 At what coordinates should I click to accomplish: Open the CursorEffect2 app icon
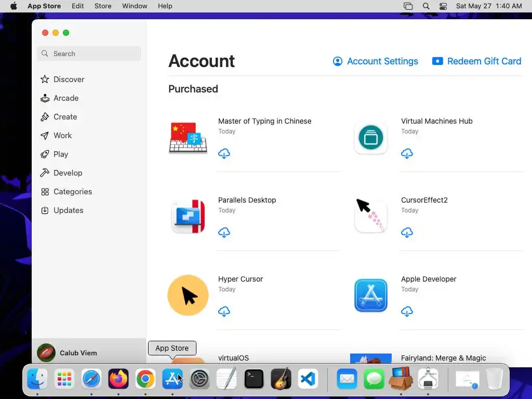coord(371,216)
